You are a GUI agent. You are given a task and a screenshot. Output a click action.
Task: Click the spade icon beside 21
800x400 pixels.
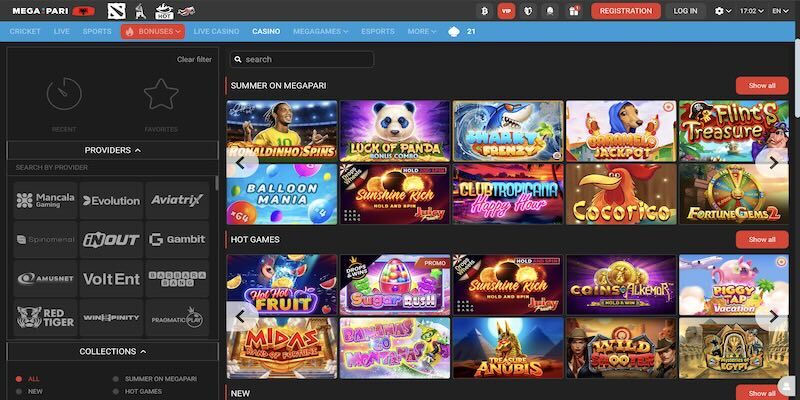coord(454,32)
